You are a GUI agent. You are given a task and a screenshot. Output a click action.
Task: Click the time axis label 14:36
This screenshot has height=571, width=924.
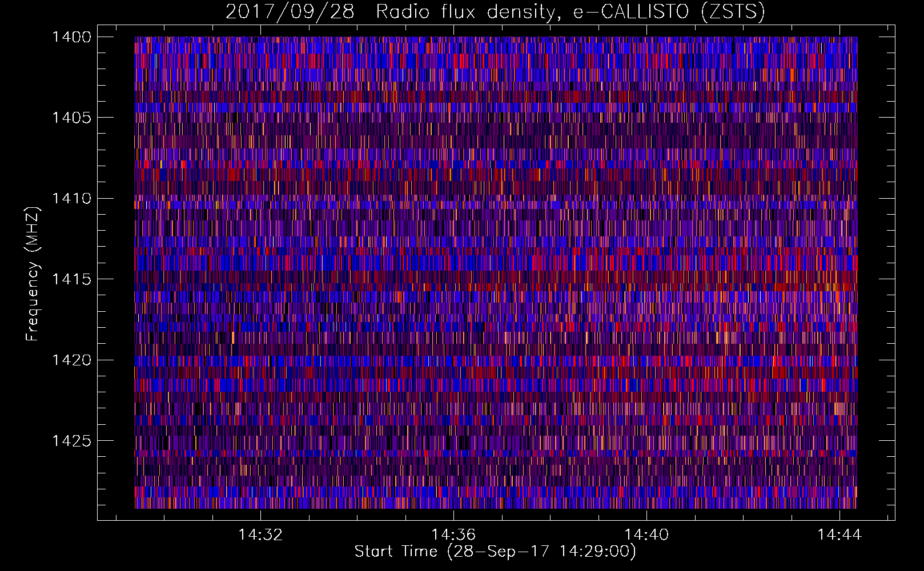tap(453, 535)
